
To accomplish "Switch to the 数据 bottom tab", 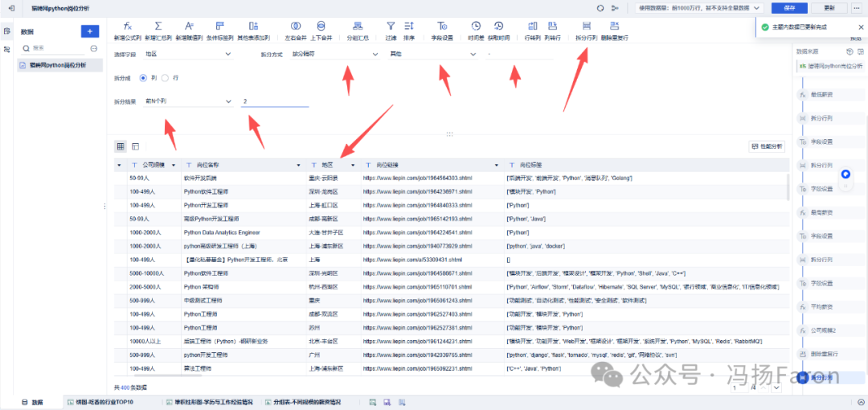I will click(33, 402).
